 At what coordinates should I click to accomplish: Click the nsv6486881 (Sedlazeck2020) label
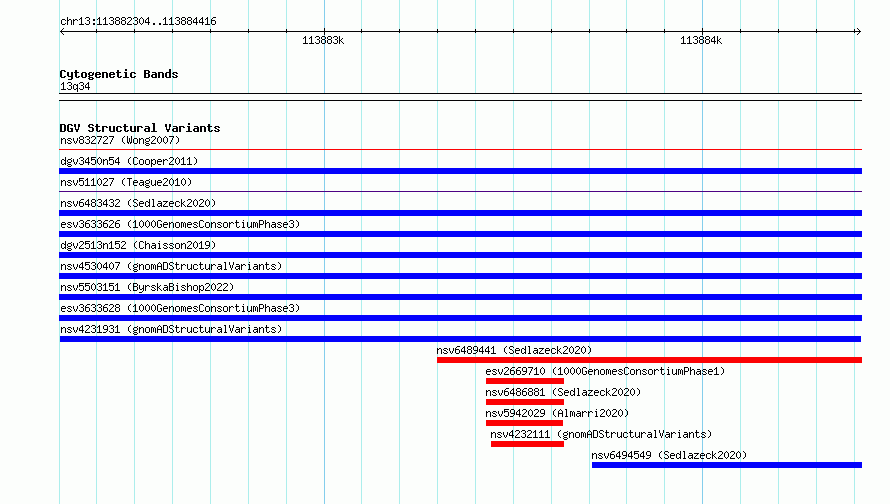point(563,392)
